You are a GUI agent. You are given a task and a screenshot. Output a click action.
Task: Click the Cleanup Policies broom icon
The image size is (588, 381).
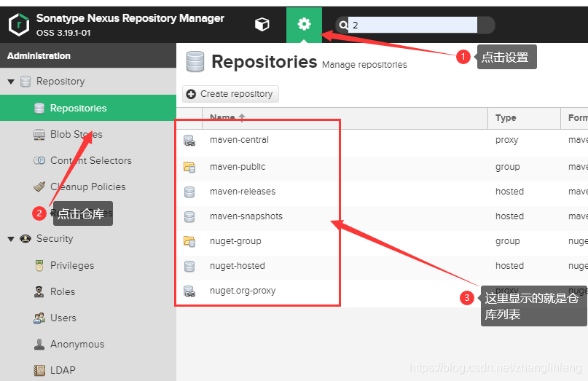click(39, 186)
